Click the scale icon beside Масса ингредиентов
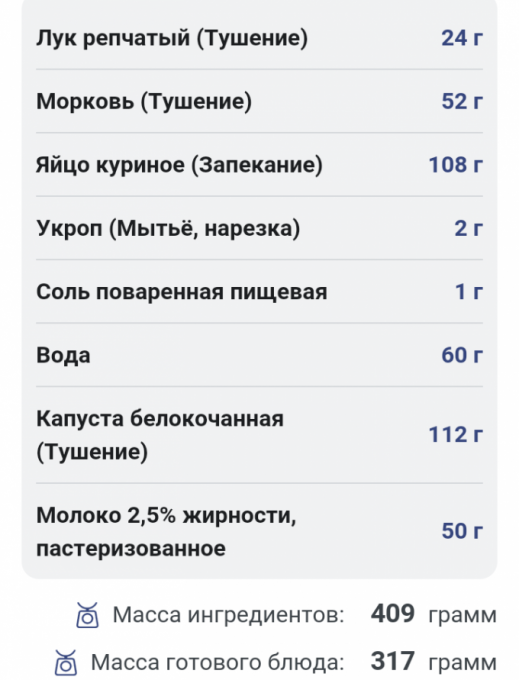Screen dimensions: 519x680 87,615
